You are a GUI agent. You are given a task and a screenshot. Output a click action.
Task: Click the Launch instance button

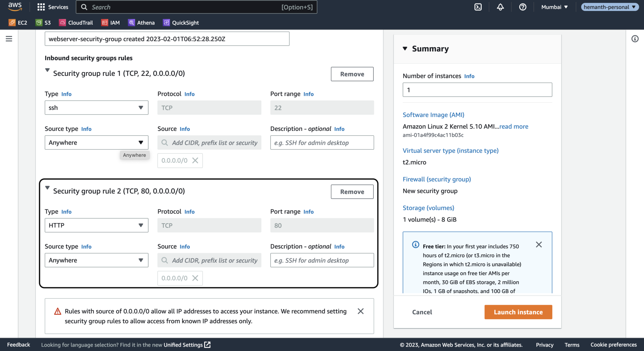click(518, 312)
